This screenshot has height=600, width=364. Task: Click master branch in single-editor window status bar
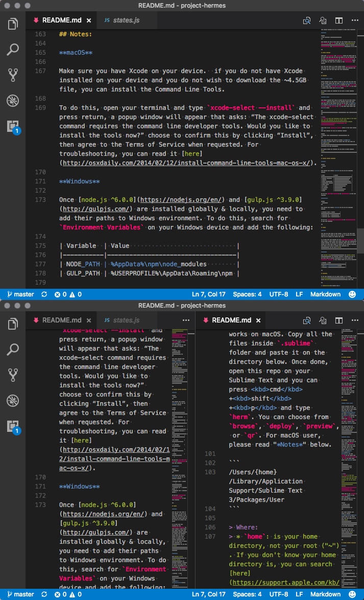(20, 294)
